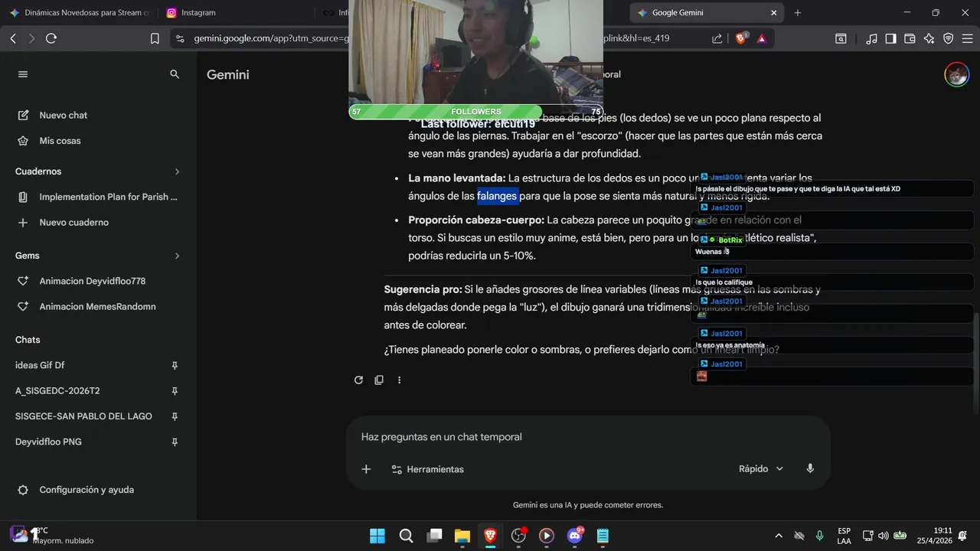Open the Gemini main menu hamburger
Screen dimensions: 980x551
23,74
